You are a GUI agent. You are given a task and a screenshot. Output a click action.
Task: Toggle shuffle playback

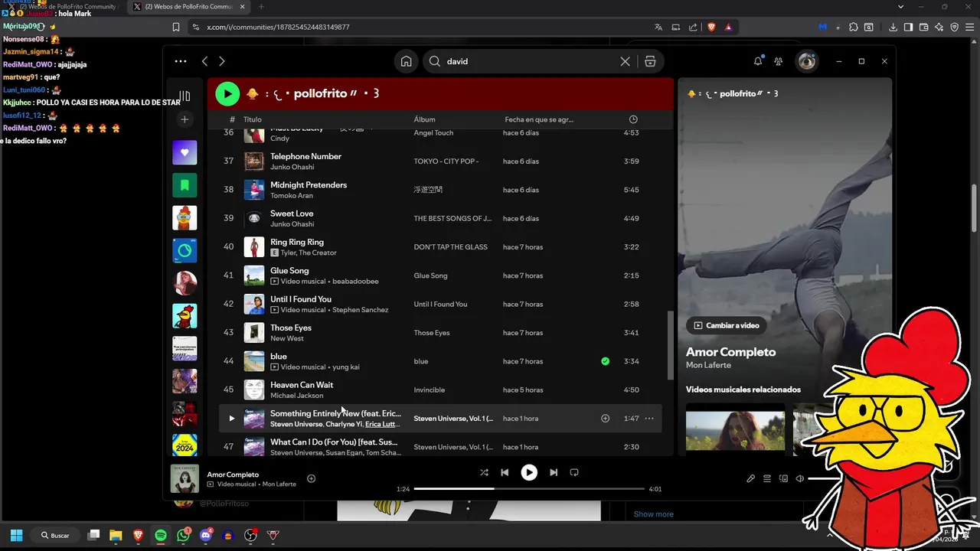tap(484, 472)
